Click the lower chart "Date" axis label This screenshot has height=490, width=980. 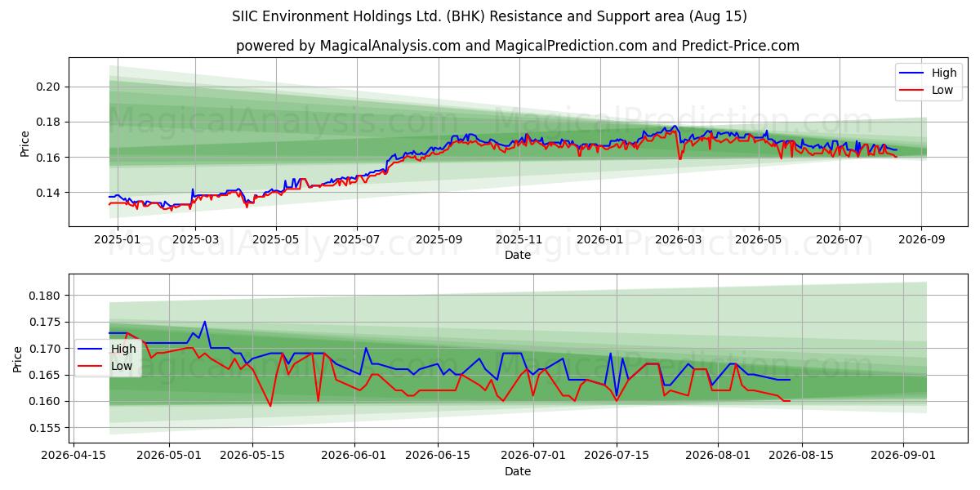(518, 471)
